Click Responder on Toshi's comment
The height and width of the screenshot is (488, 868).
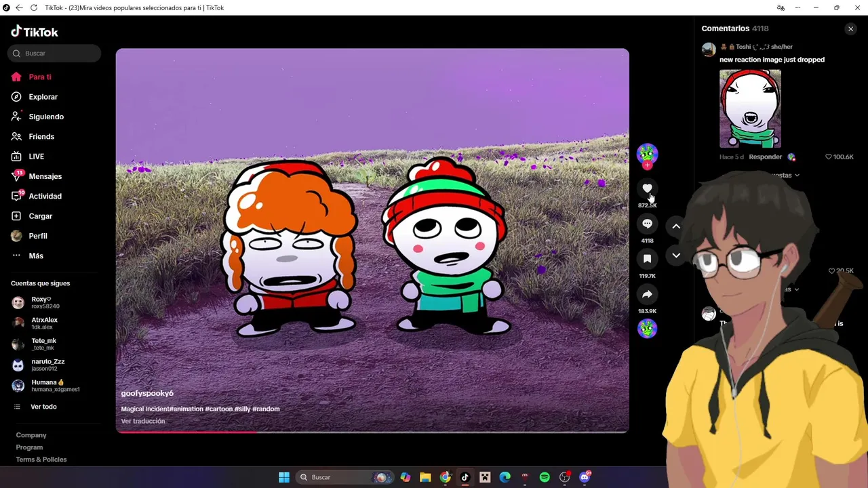coord(766,157)
